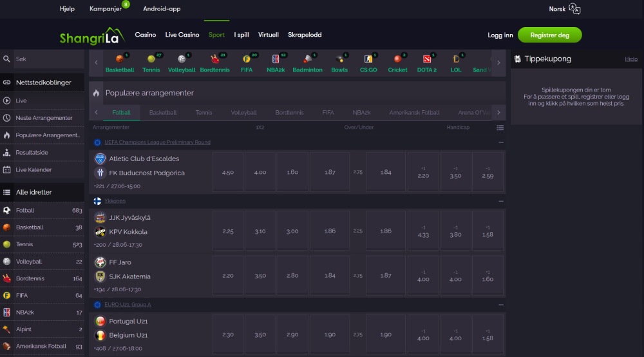Open Live from the sidebar
Screen dimensions: 644x357
point(42,101)
